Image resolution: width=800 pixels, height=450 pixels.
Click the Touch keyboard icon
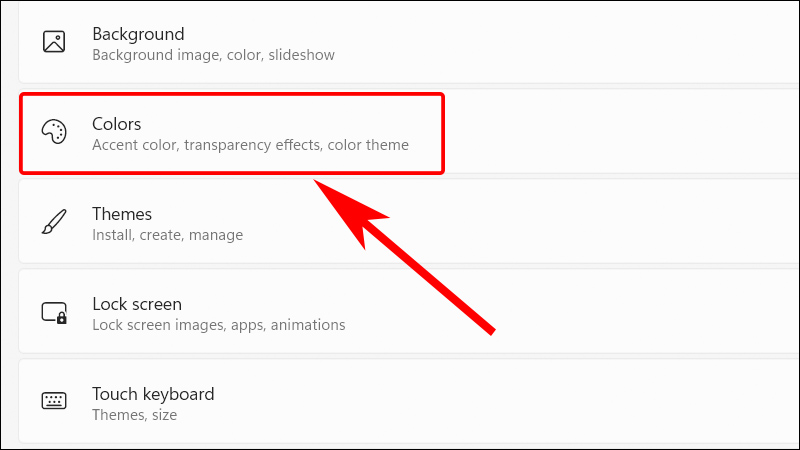pyautogui.click(x=53, y=402)
